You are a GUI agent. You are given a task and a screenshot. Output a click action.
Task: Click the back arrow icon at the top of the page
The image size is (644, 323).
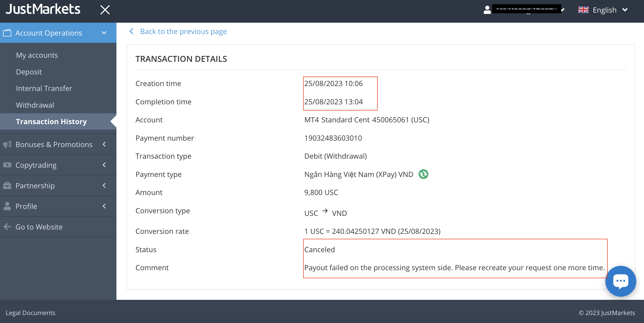click(x=132, y=31)
